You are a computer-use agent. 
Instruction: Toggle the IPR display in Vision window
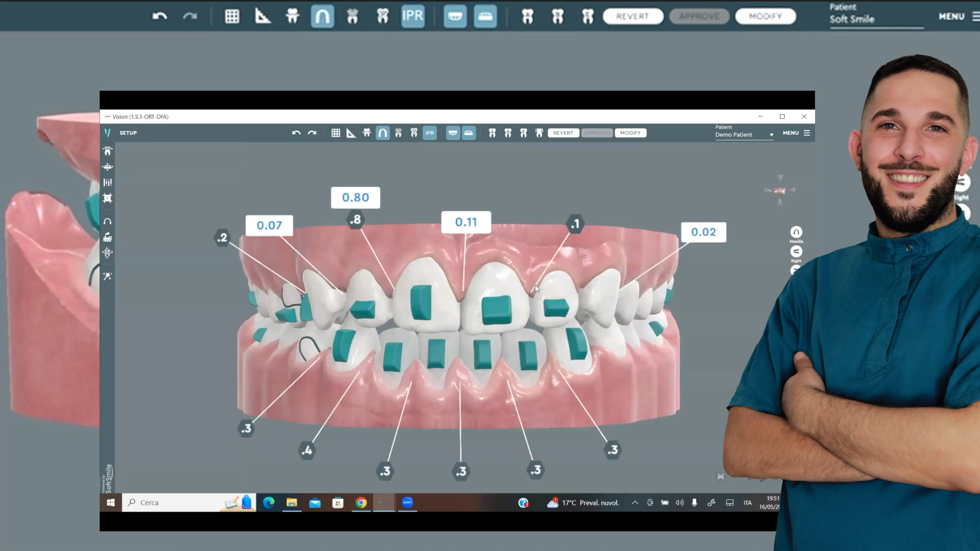click(x=430, y=133)
